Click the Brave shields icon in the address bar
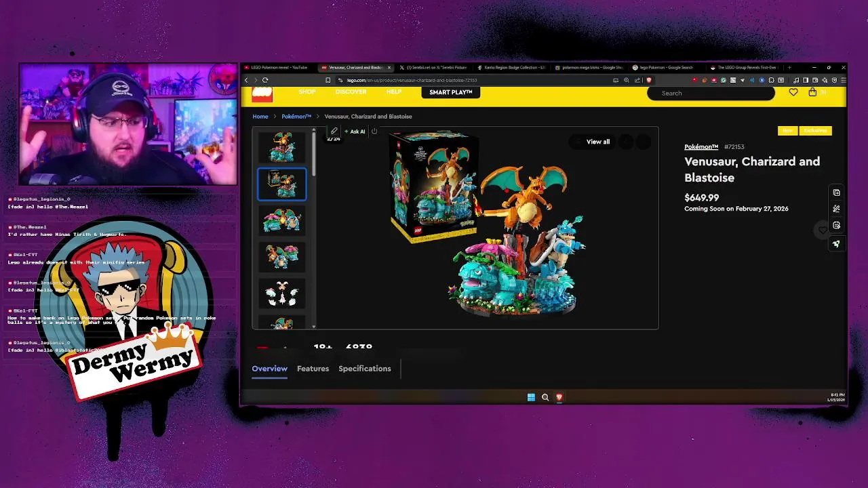 649,80
